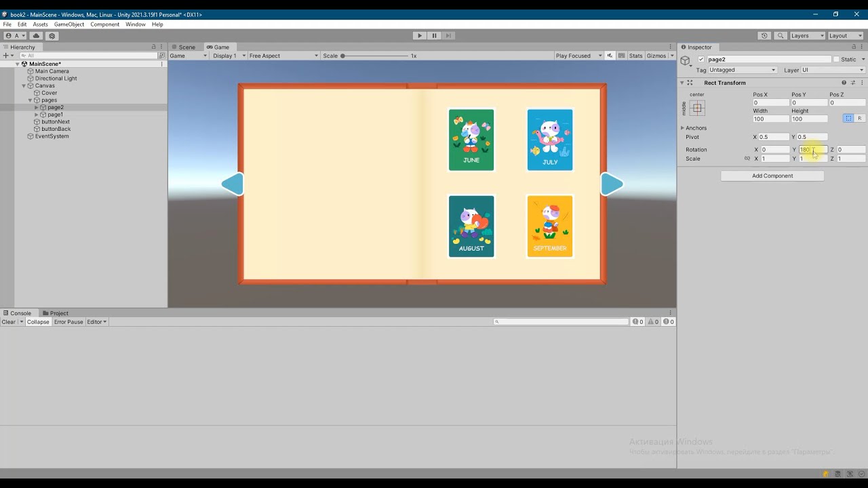Toggle the page2 active checkbox
The height and width of the screenshot is (488, 868).
pos(701,60)
